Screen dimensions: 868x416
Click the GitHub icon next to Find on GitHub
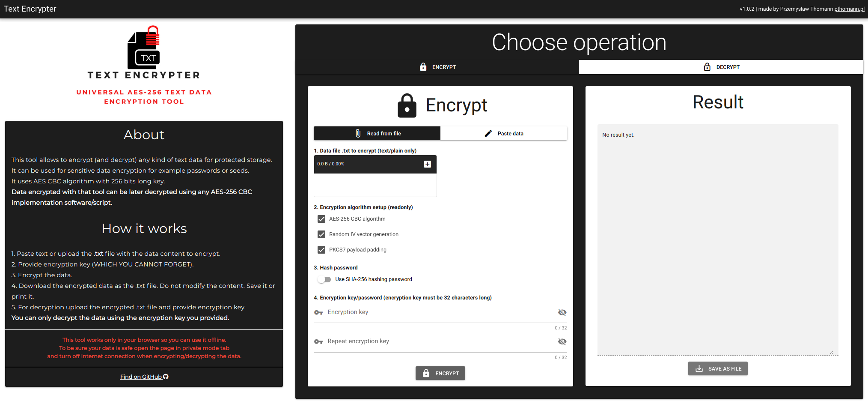[166, 377]
